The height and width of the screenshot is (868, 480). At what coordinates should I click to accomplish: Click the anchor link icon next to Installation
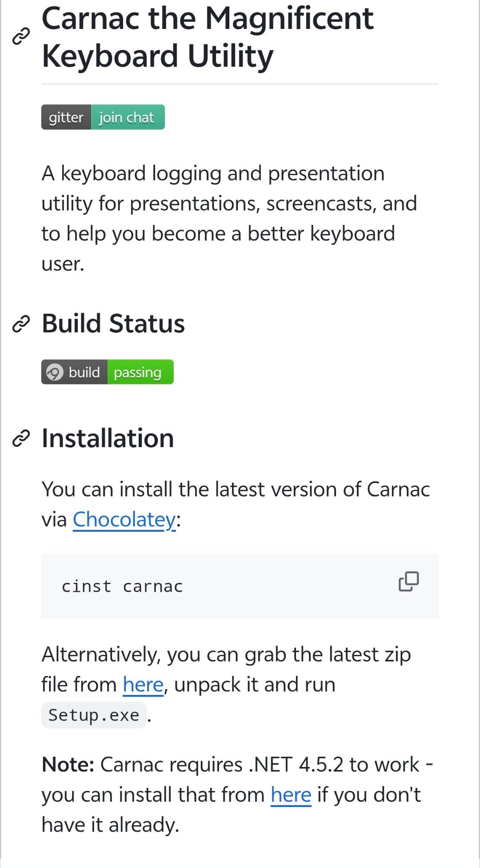coord(21,439)
